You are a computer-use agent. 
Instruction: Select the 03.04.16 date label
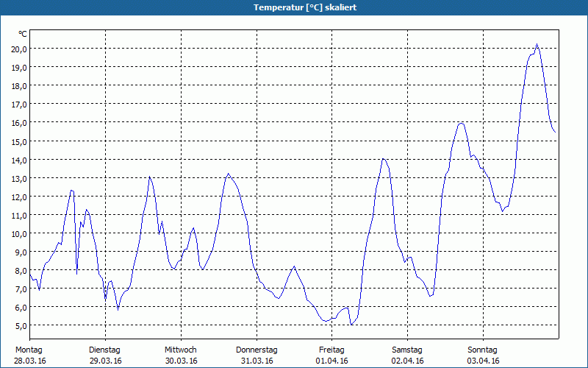click(483, 361)
